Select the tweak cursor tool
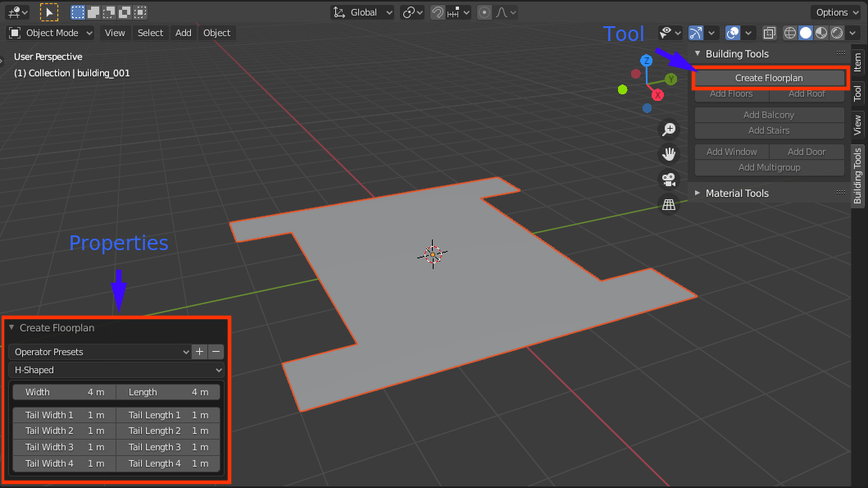 48,12
